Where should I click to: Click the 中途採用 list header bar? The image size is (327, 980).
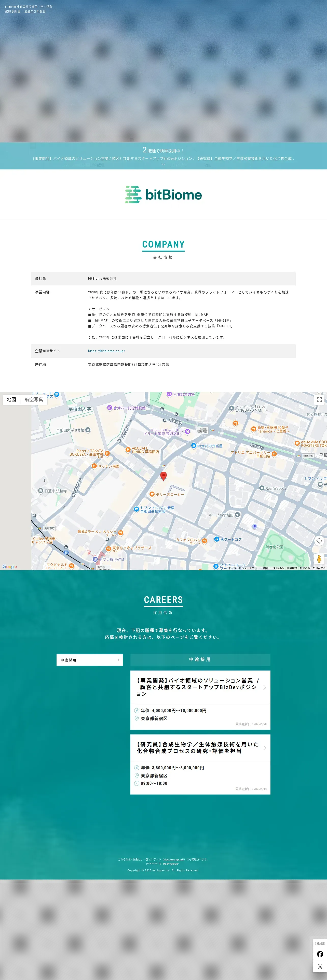click(x=200, y=659)
